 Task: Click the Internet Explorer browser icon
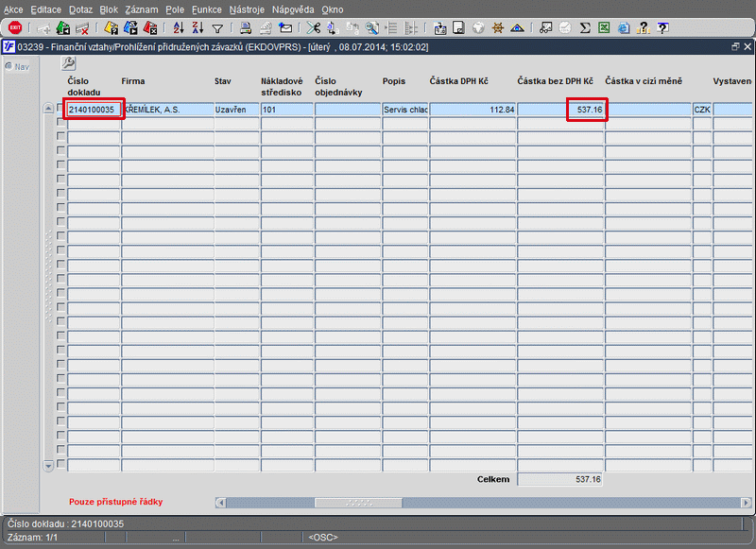[x=624, y=28]
